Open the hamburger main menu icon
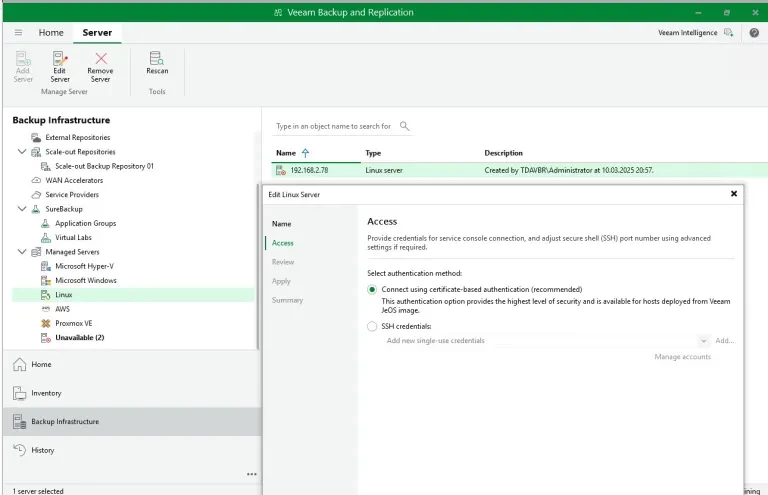The image size is (768, 495). coord(19,32)
